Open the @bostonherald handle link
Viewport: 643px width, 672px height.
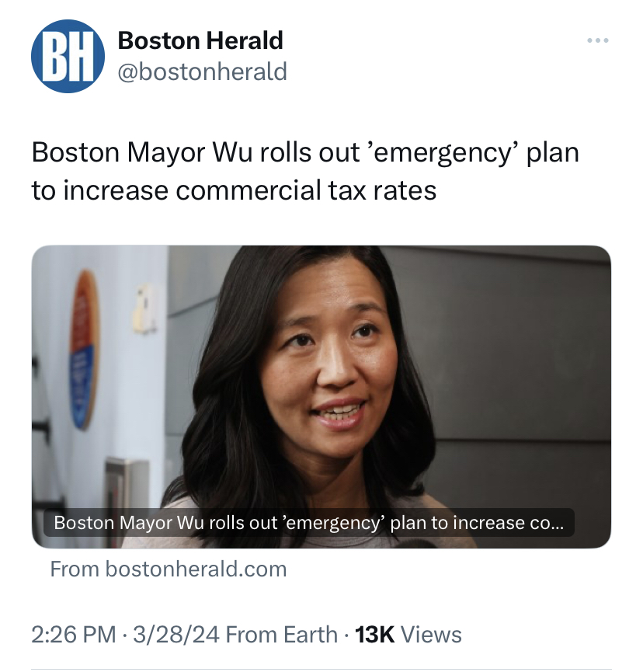tap(202, 71)
